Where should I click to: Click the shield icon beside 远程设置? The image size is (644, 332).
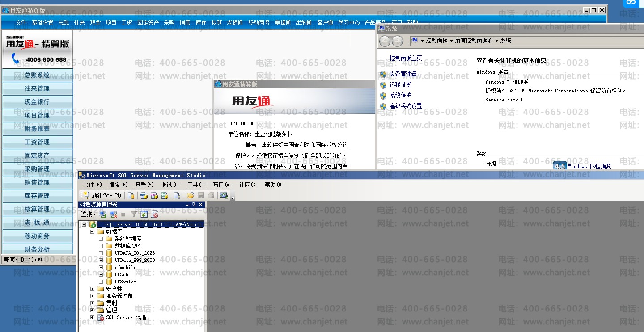pyautogui.click(x=383, y=85)
